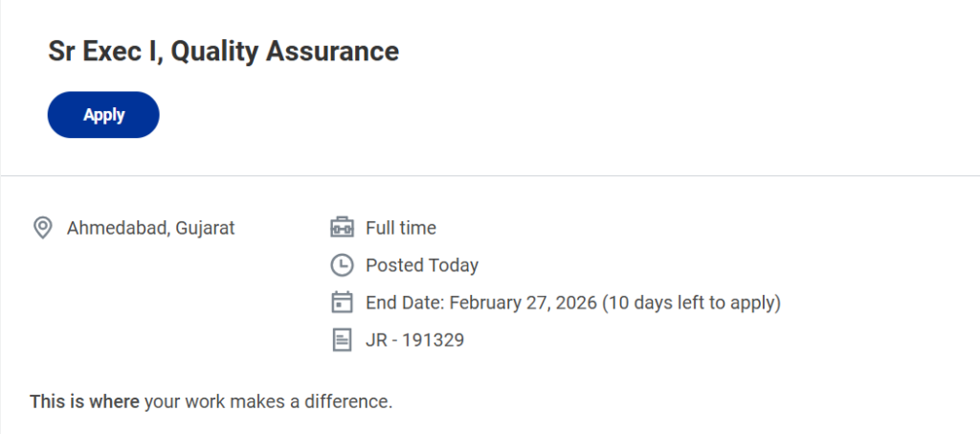Click the location pin icon
The image size is (980, 434).
pos(42,228)
